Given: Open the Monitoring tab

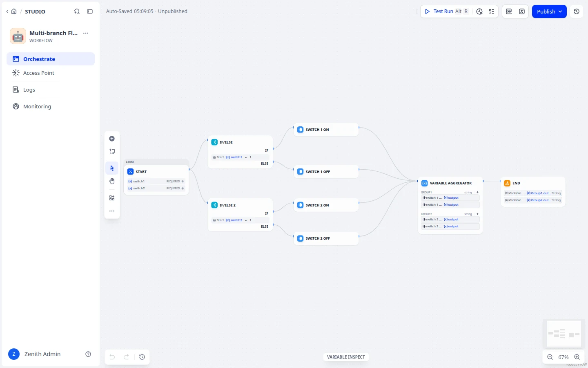Looking at the screenshot, I should click(x=51, y=106).
